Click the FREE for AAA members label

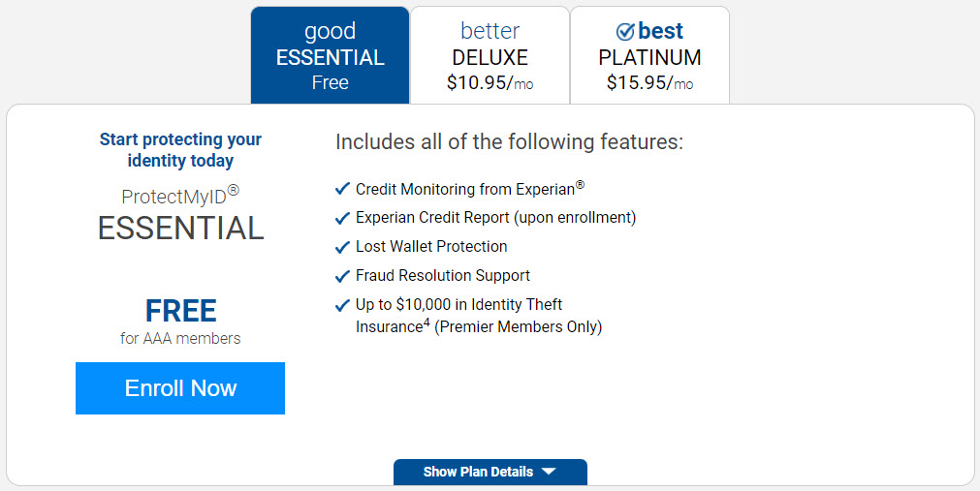(180, 322)
